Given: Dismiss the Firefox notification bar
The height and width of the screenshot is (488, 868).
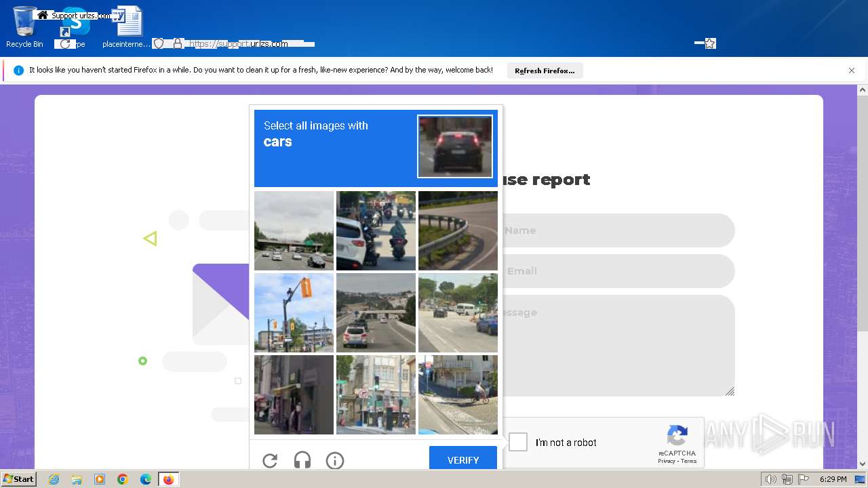Looking at the screenshot, I should coord(852,70).
